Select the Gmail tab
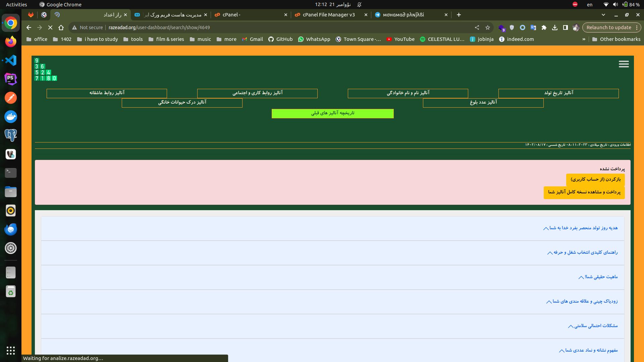 click(x=257, y=39)
